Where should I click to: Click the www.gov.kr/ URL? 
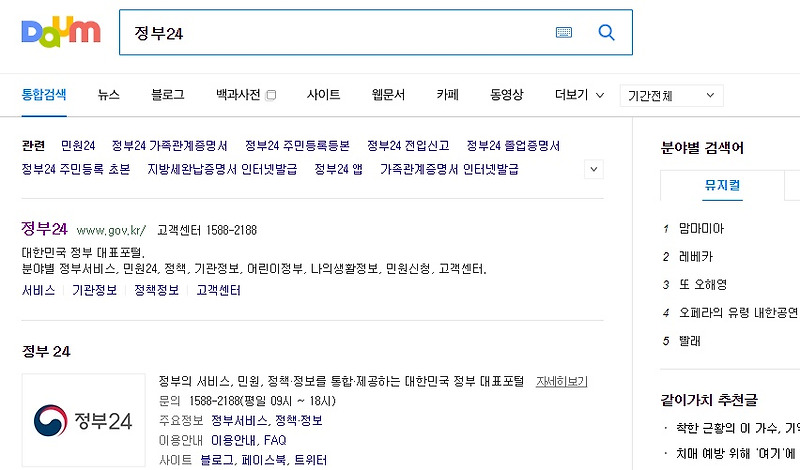[111, 231]
